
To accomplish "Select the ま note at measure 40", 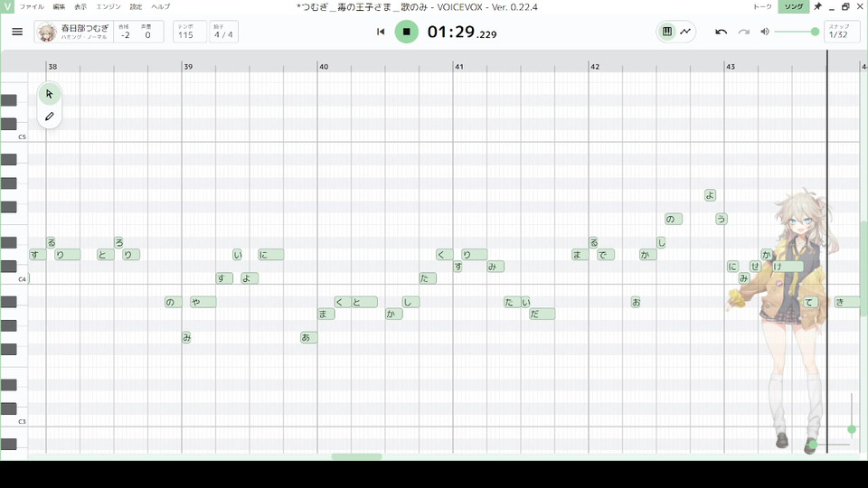I will (x=326, y=314).
